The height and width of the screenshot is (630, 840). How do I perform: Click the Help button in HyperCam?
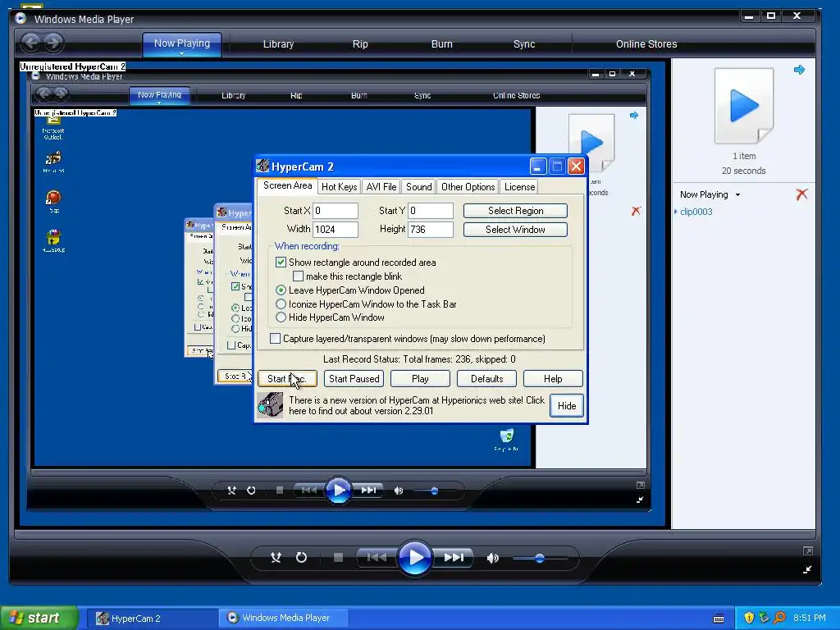click(553, 379)
